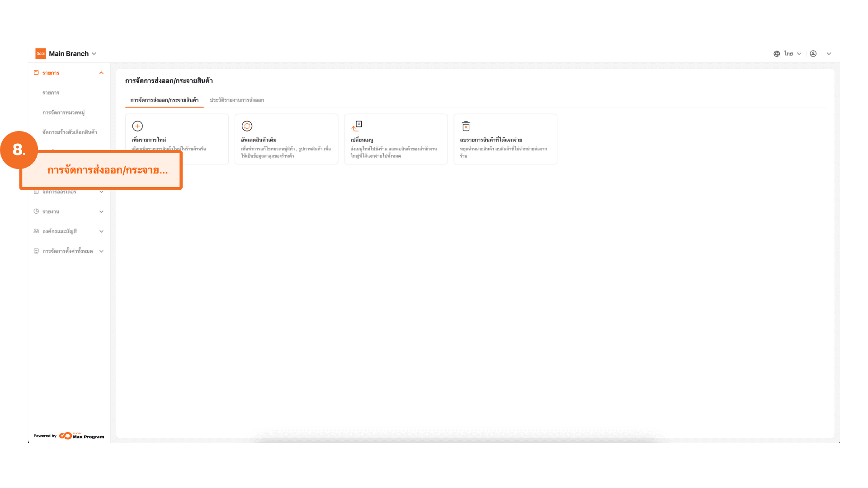
Task: Select the การจัดการส่งออก/กระจายสินค้า tab
Action: click(x=164, y=100)
